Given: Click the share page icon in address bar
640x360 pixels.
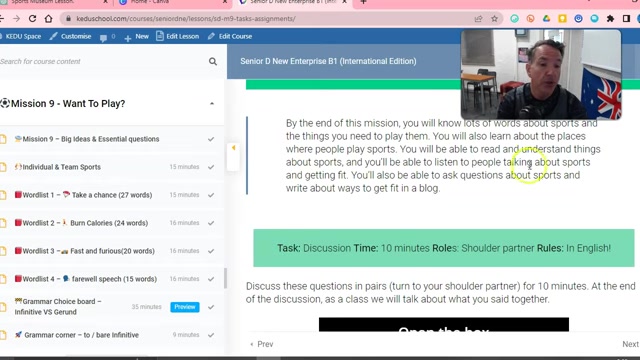Looking at the screenshot, I should pos(478,18).
